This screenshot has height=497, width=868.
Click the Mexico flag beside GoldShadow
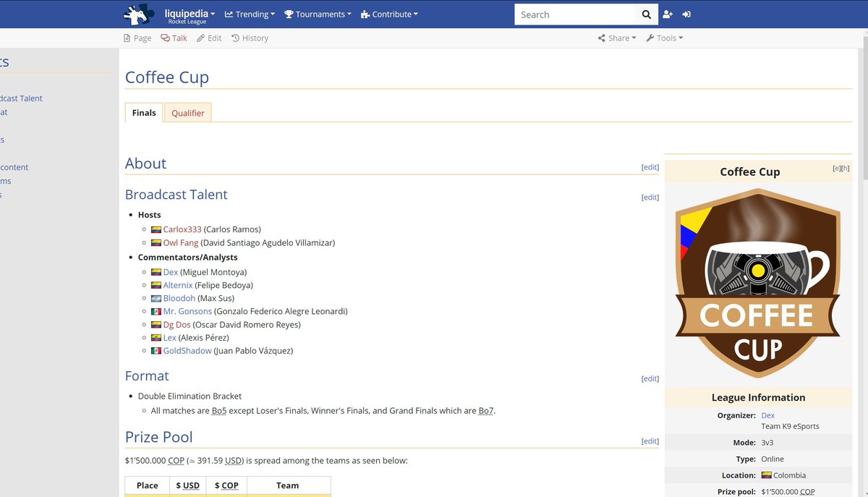click(156, 351)
